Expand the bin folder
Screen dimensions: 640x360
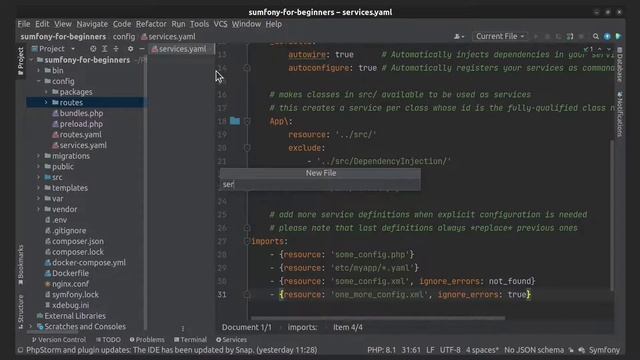click(39, 70)
